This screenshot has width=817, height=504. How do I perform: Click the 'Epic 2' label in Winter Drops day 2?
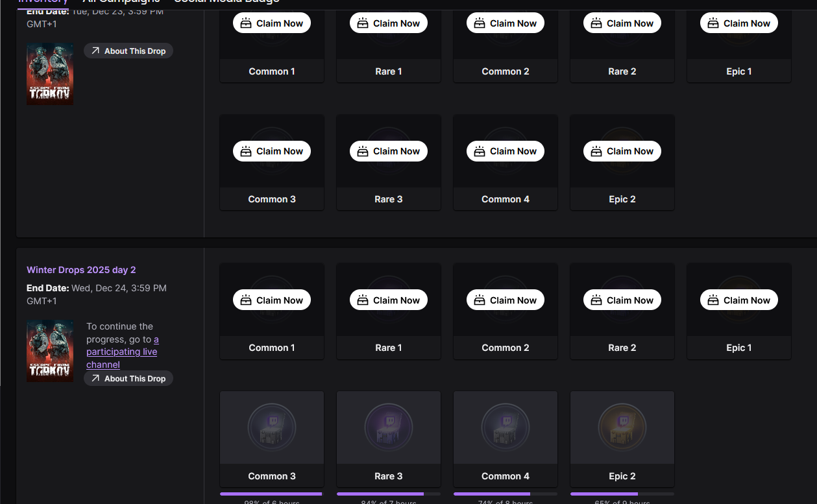[x=622, y=476]
